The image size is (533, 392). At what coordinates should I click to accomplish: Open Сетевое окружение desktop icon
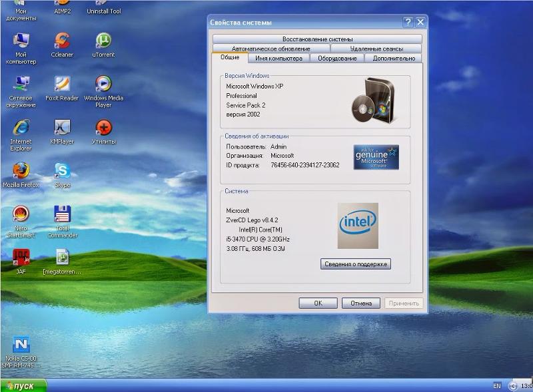(21, 92)
